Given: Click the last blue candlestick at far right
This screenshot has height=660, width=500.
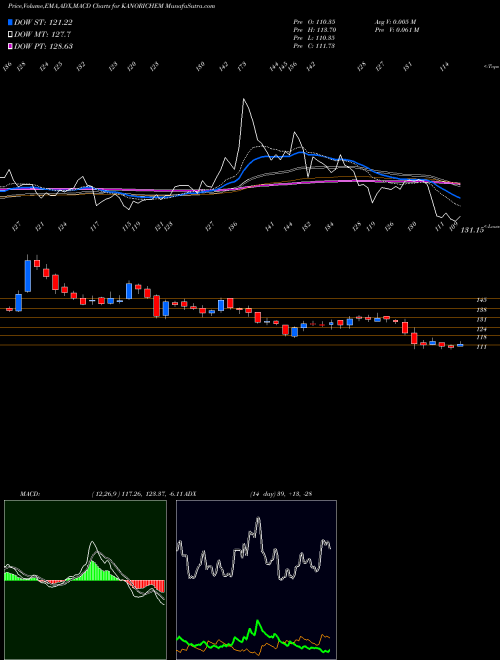Looking at the screenshot, I should pos(460,345).
